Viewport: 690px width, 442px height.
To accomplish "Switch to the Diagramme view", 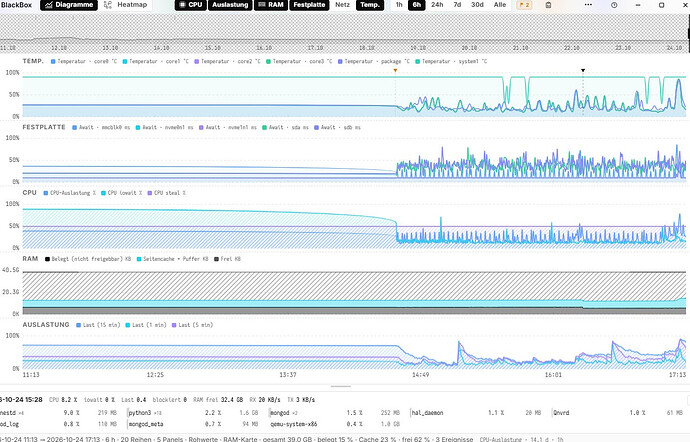I will click(x=69, y=5).
